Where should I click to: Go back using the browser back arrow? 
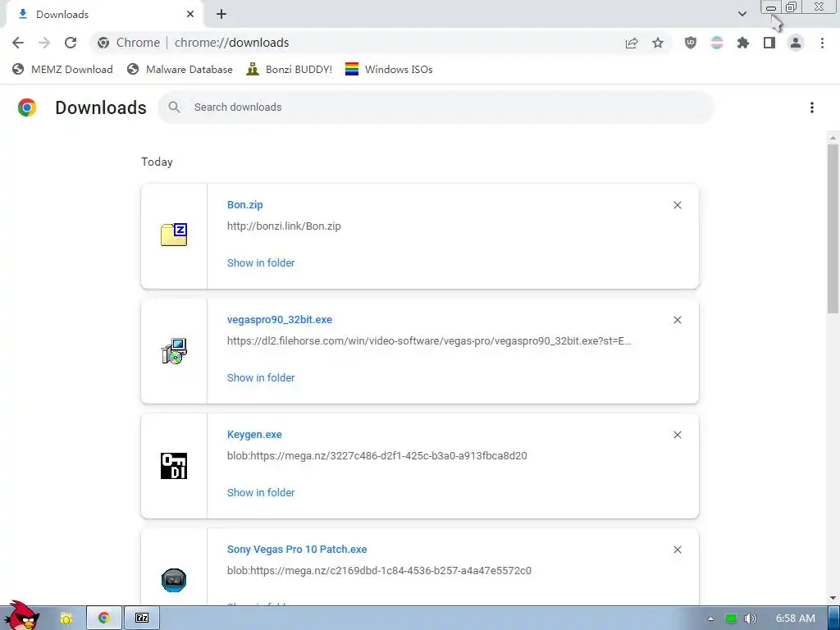(18, 43)
